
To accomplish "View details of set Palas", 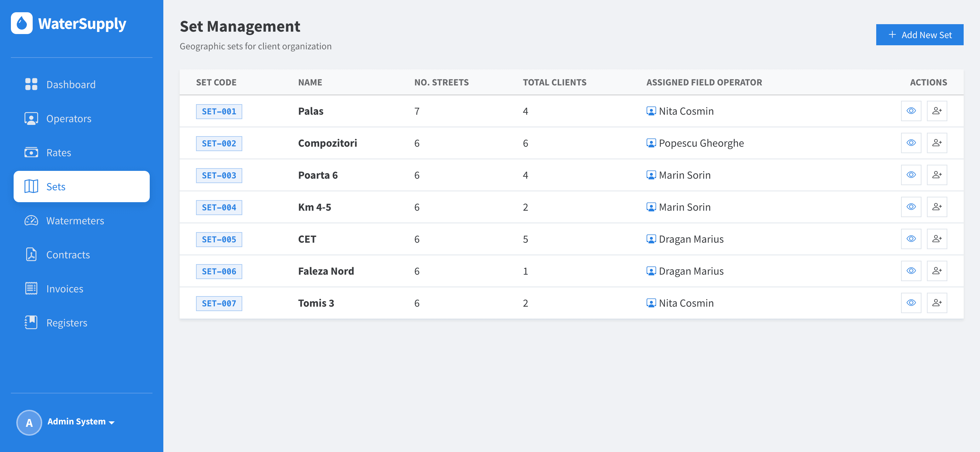I will (911, 111).
